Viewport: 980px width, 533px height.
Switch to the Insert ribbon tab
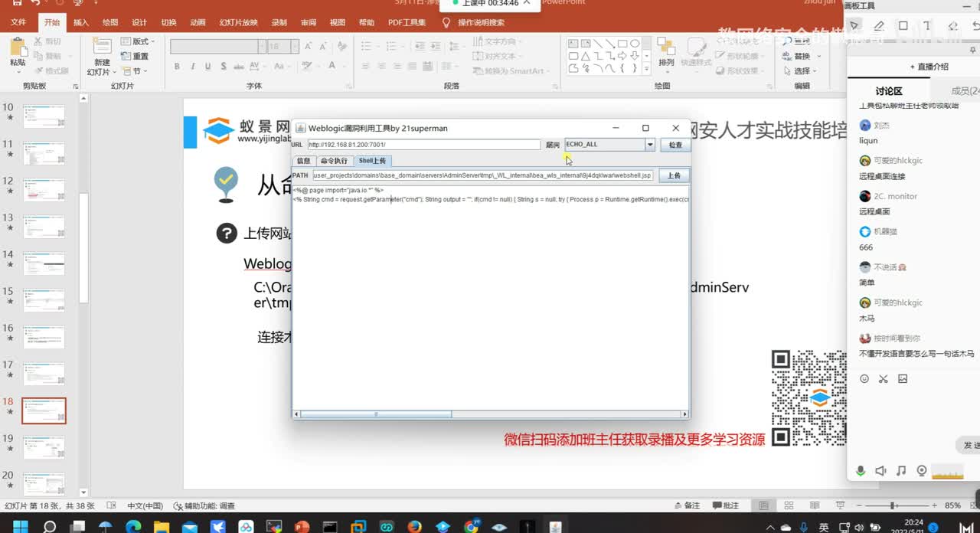click(x=81, y=23)
